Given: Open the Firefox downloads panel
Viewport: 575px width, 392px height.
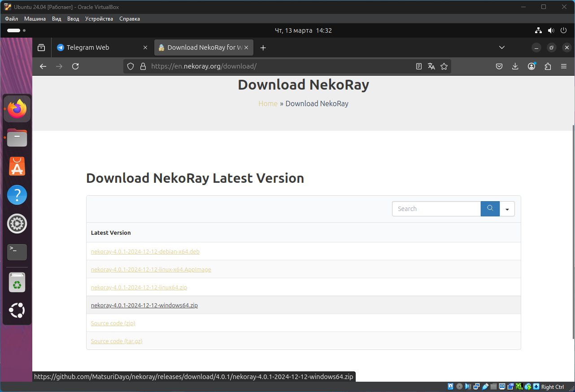Looking at the screenshot, I should point(515,66).
